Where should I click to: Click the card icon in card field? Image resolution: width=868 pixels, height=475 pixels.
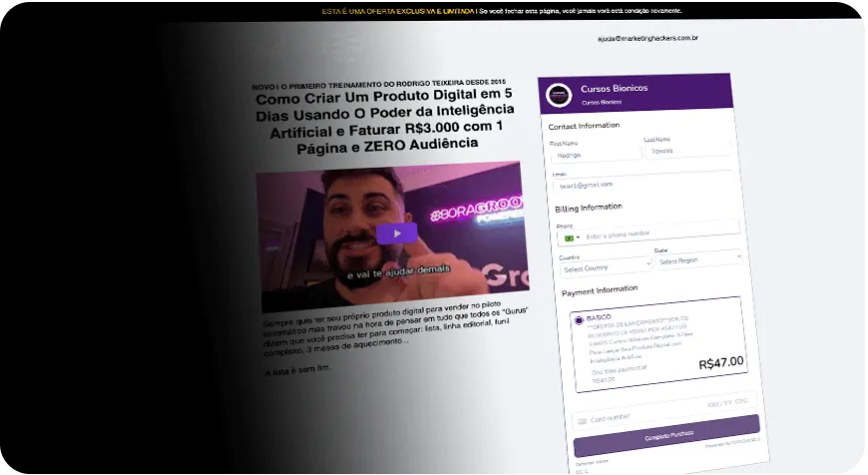[x=582, y=421]
